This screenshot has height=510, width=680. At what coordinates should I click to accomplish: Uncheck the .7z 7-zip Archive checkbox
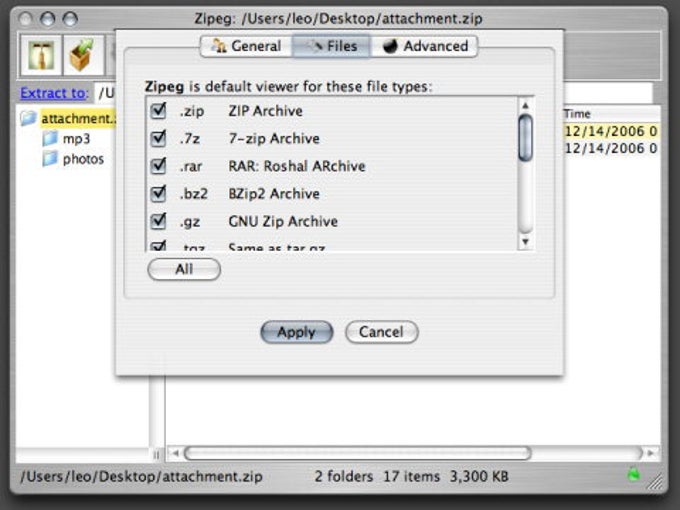coord(158,138)
